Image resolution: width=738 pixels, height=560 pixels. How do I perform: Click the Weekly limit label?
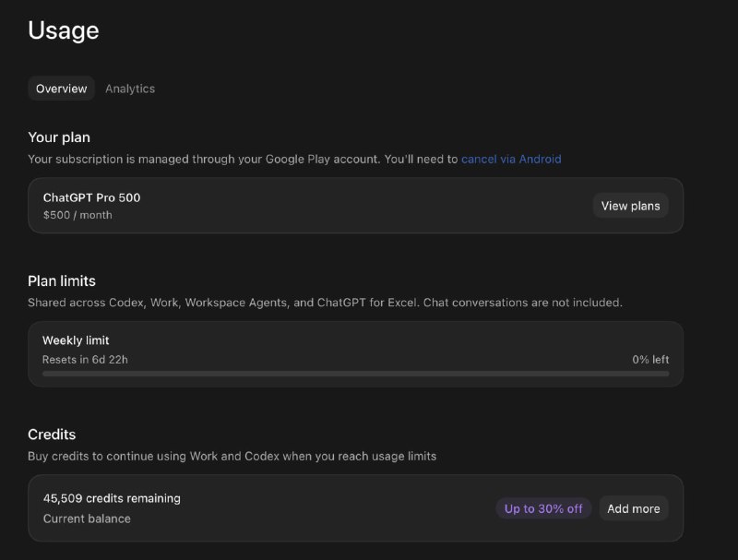76,340
